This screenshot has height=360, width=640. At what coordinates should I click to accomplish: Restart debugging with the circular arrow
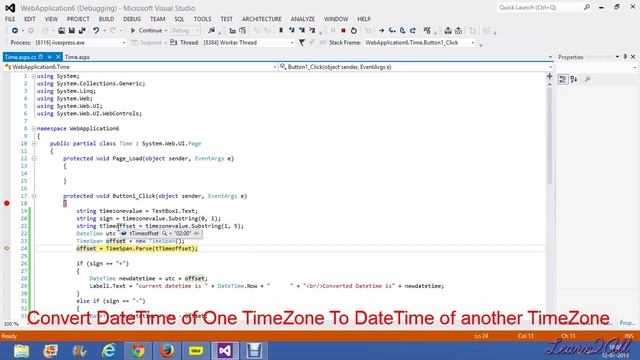click(x=353, y=31)
